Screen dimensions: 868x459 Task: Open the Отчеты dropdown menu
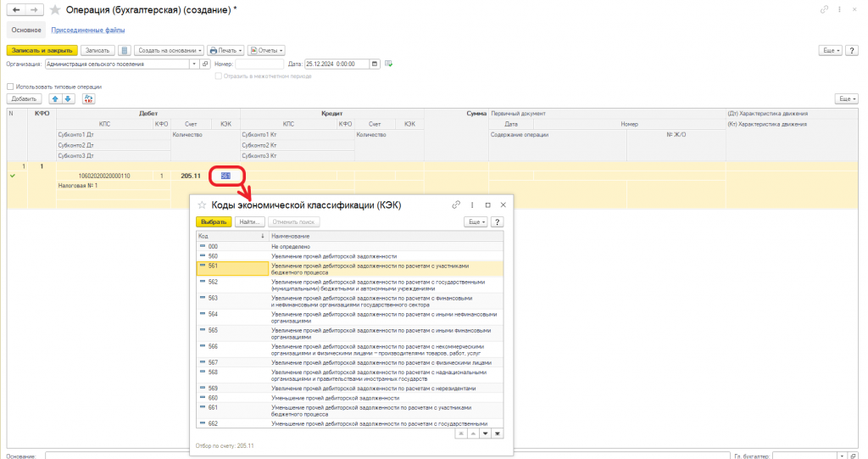pos(266,50)
